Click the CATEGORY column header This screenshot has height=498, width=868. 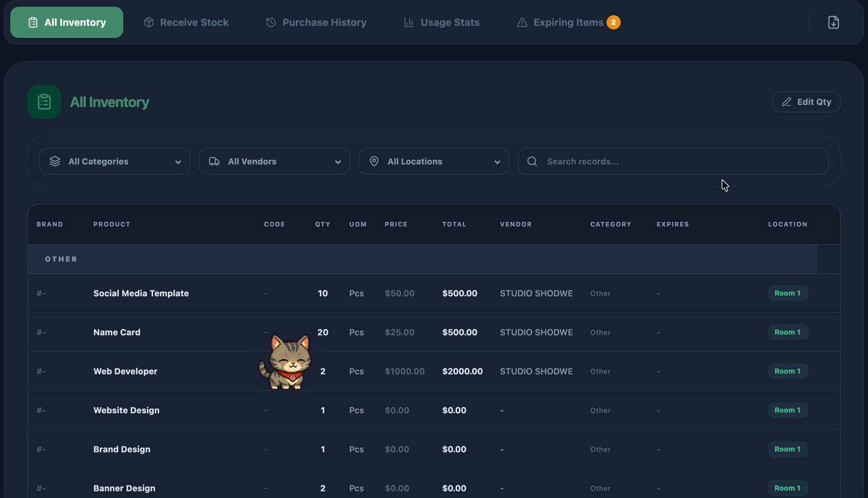[610, 224]
